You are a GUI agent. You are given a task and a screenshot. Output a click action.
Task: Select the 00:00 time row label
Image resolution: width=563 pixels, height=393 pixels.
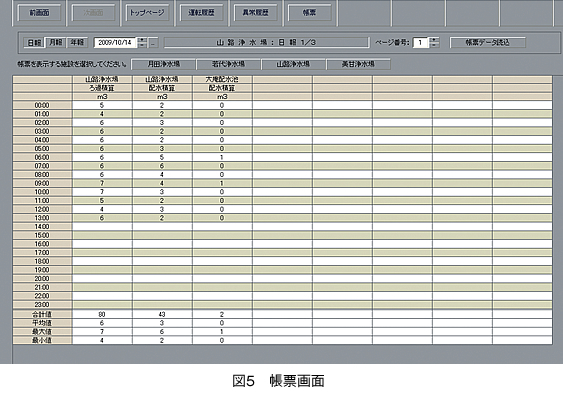(42, 106)
